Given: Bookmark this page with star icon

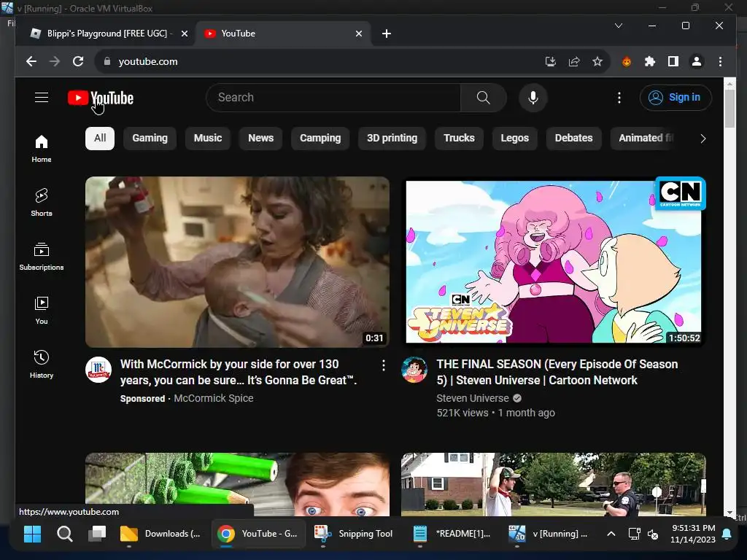Looking at the screenshot, I should (x=597, y=61).
